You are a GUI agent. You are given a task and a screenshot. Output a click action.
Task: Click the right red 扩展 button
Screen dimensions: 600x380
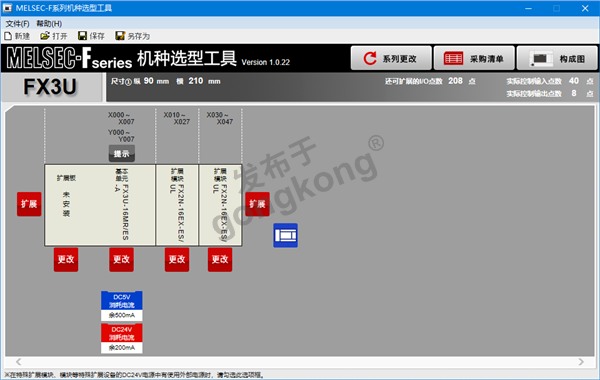coord(257,204)
